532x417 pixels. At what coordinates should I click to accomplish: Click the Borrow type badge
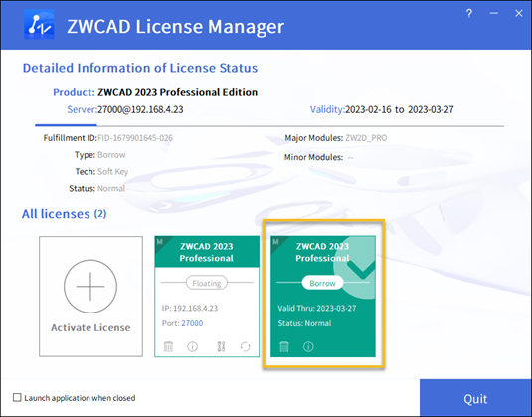[x=322, y=283]
